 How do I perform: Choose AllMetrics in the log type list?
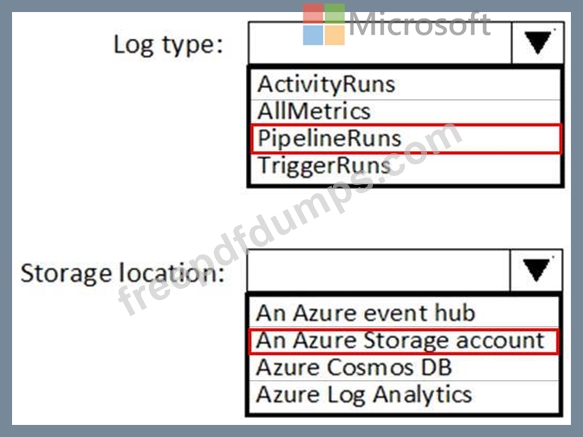point(405,112)
